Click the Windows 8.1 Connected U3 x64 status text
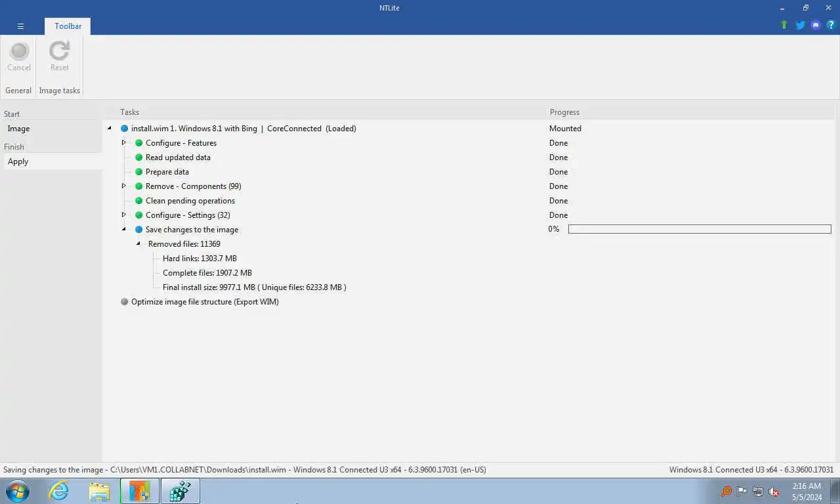 [751, 470]
